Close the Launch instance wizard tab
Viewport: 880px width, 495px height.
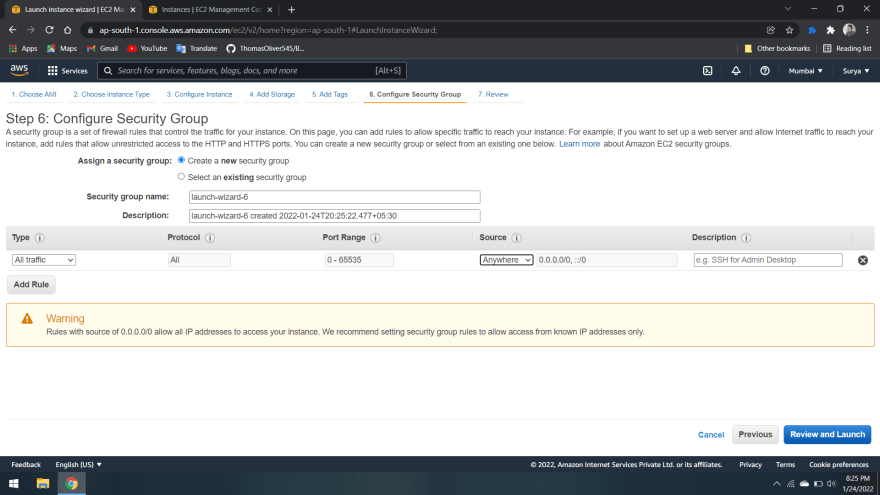133,10
